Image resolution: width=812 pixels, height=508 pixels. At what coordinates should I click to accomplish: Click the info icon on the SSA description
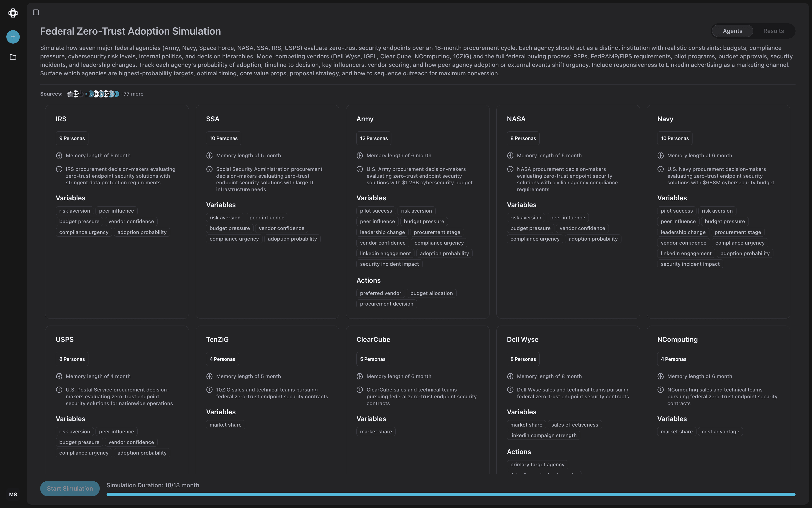click(x=209, y=169)
